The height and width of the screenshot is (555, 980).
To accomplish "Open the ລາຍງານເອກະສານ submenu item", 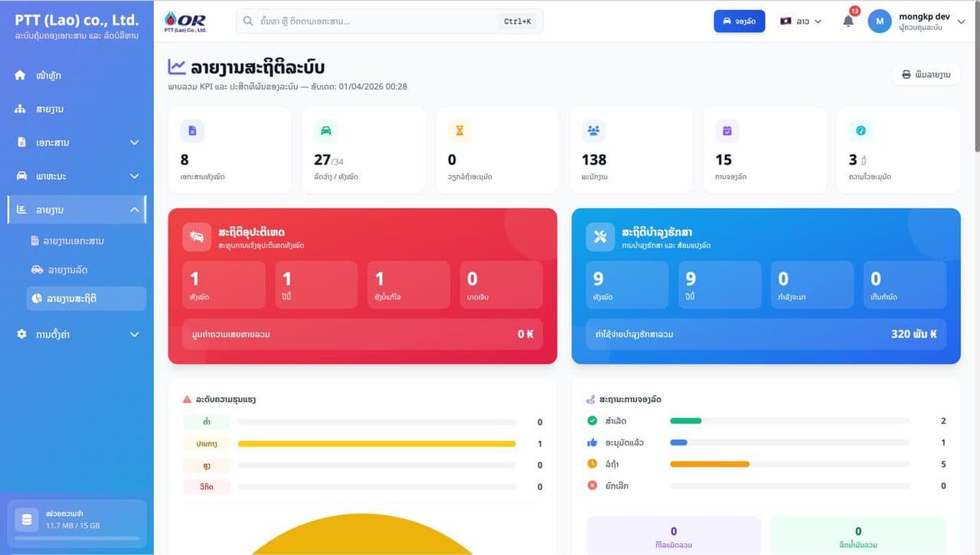I will [x=86, y=241].
